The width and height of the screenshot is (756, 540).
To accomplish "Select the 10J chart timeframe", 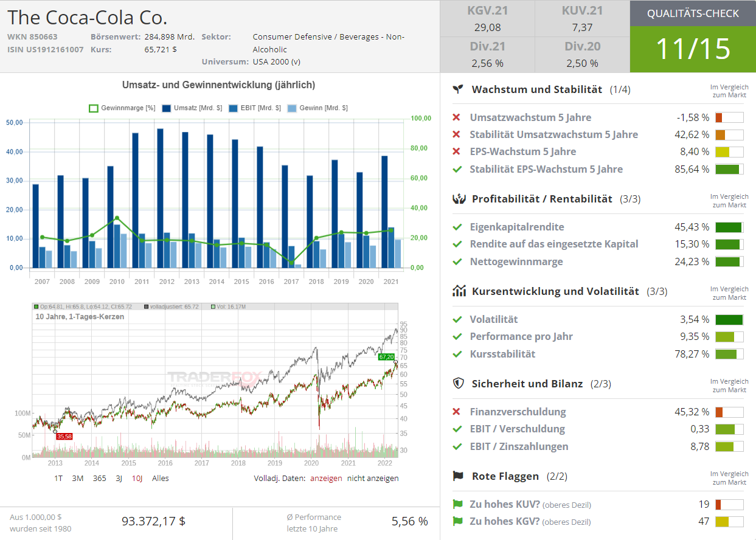I will click(x=137, y=479).
